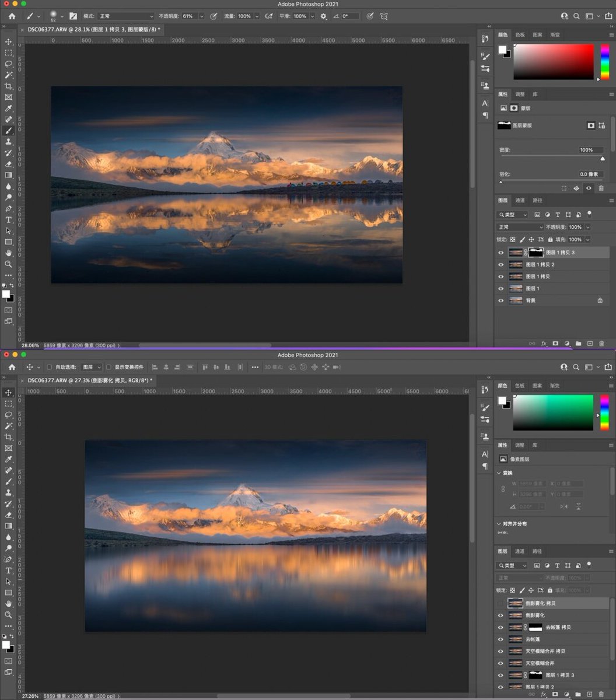Hide the 背景 layer
The width and height of the screenshot is (616, 700).
coord(501,300)
